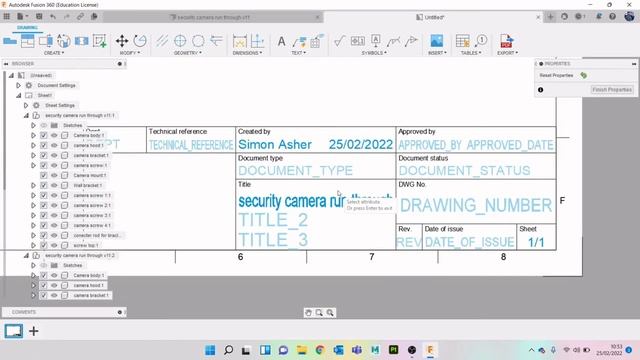Click the DRAWING_NUMBER attribute field

tap(476, 205)
